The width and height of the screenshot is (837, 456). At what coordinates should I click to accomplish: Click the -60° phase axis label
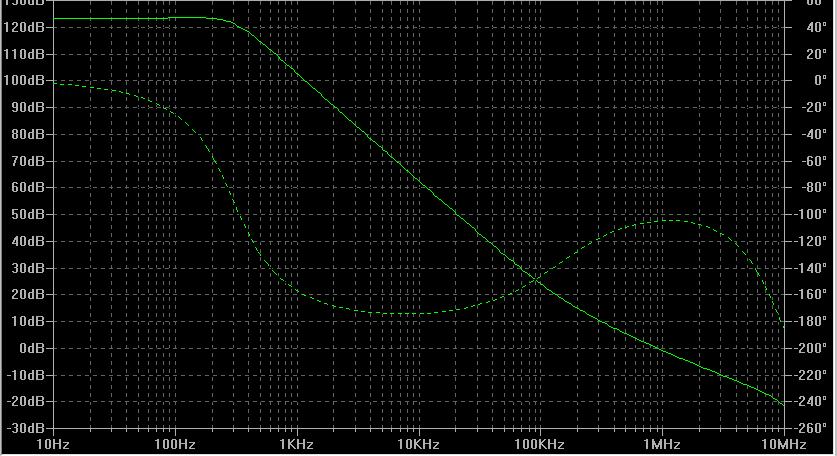(x=814, y=161)
